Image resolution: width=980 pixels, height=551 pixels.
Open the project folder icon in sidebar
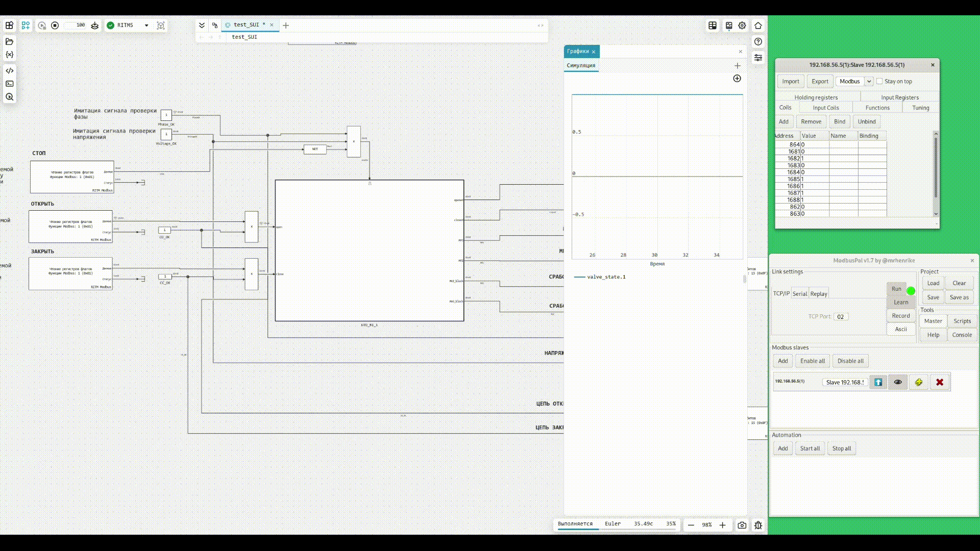[9, 41]
